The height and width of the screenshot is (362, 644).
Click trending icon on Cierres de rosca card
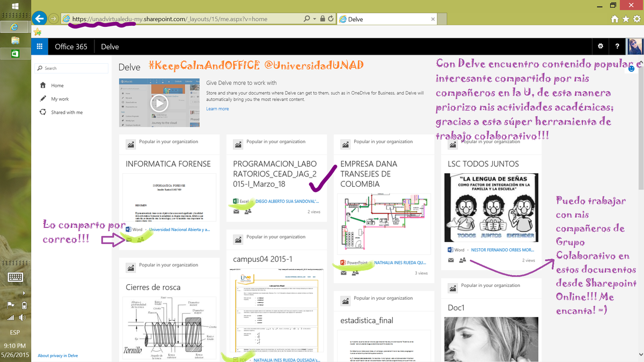pos(130,267)
